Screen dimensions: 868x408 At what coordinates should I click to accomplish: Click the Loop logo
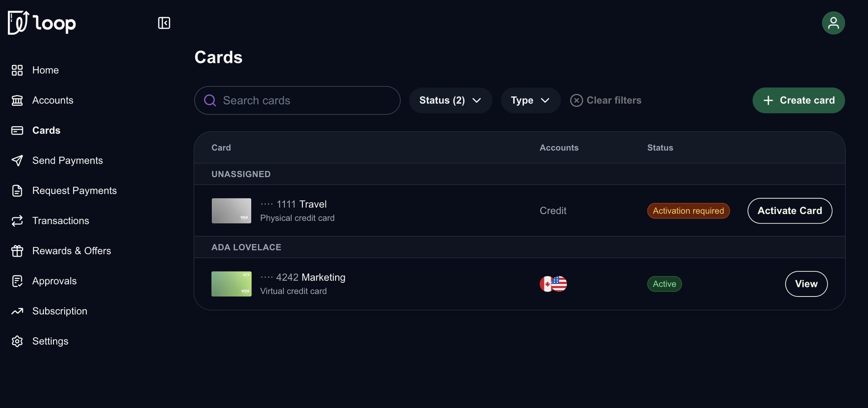(42, 23)
